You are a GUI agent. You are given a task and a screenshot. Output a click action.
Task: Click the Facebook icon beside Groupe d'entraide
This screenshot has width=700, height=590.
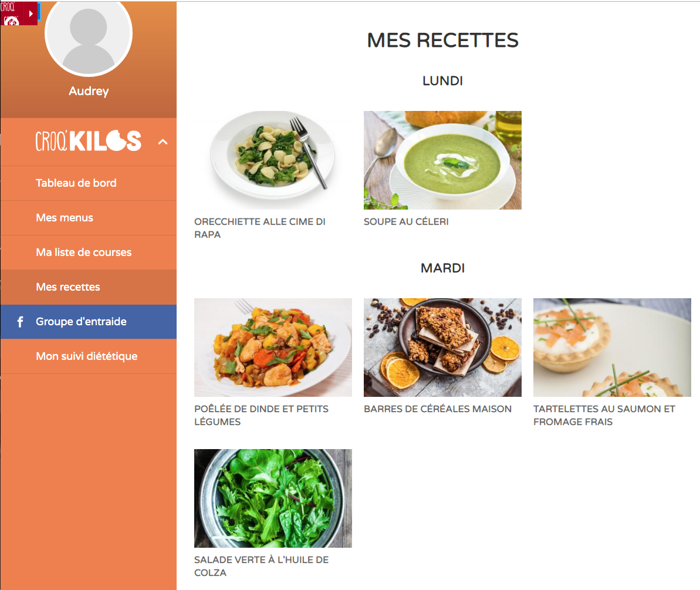[20, 322]
